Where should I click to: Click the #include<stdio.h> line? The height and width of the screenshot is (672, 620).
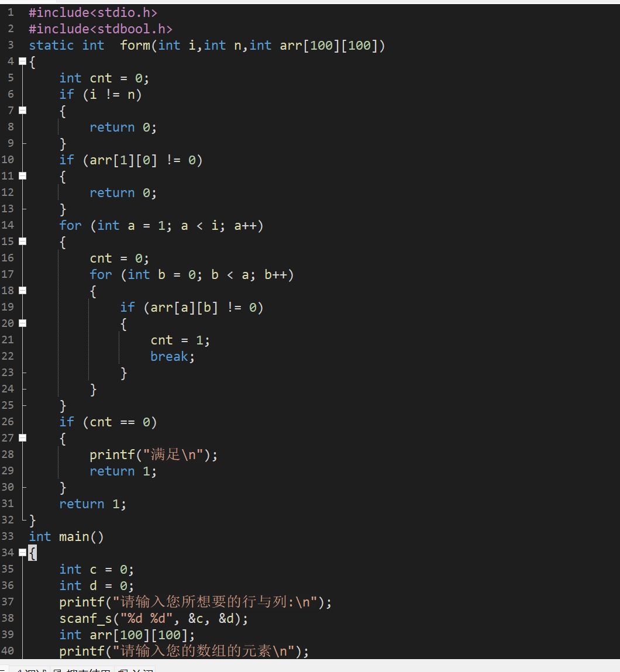coord(93,13)
